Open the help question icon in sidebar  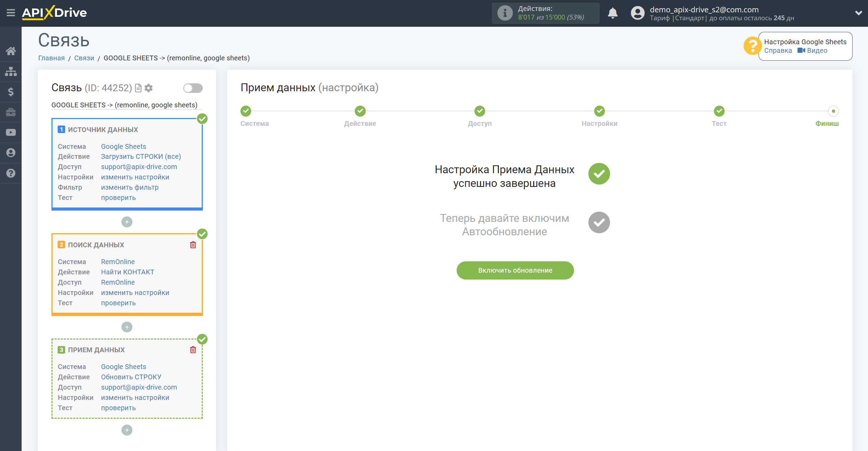(x=11, y=173)
